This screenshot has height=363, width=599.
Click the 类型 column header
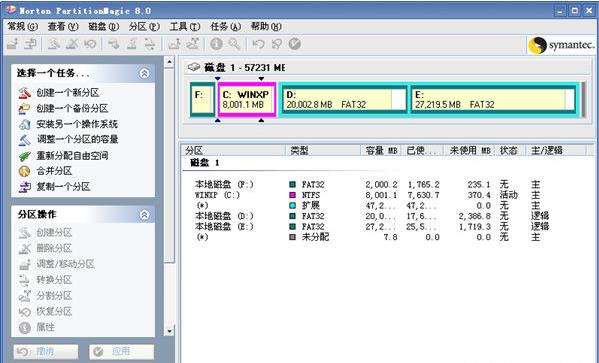click(323, 151)
